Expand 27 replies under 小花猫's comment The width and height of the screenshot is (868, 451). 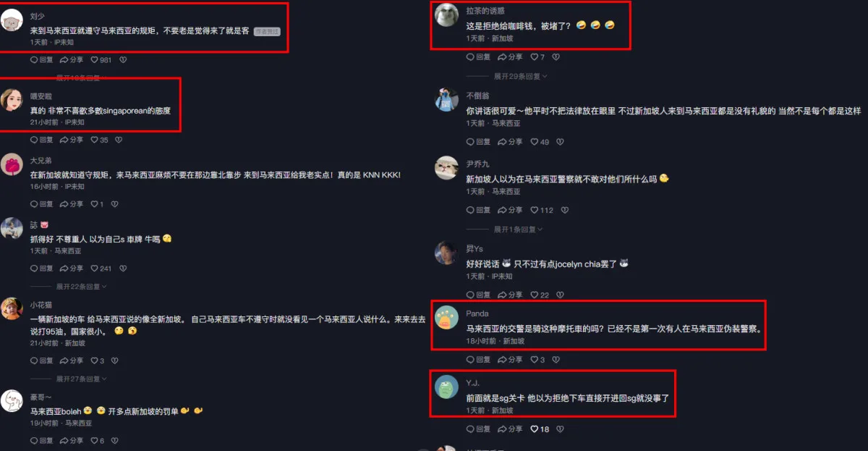[x=82, y=379]
